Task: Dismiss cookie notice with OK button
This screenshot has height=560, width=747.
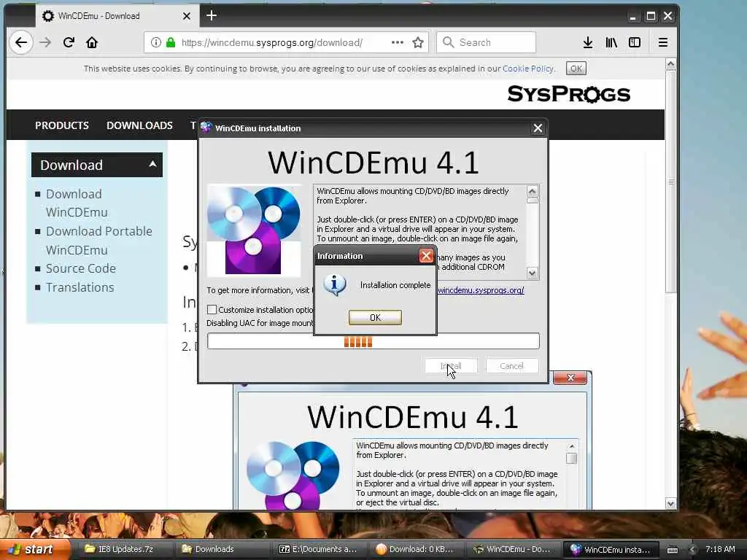Action: pos(576,69)
